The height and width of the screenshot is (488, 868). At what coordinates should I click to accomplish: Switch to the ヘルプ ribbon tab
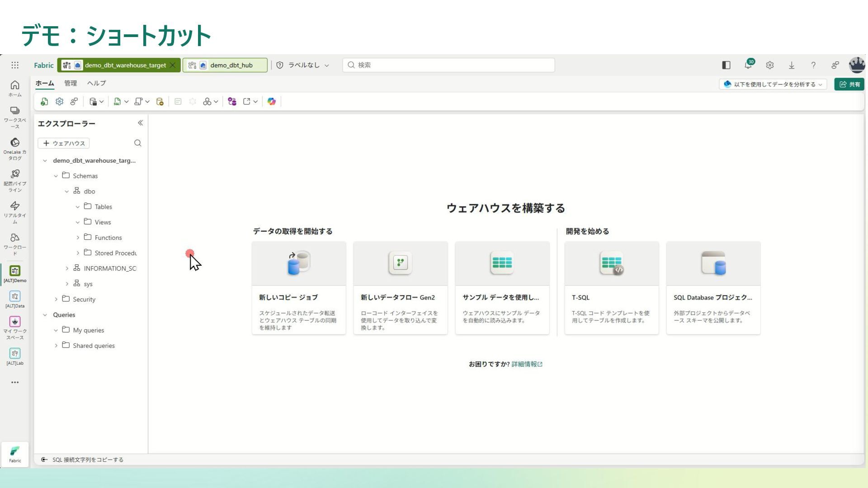tap(97, 83)
